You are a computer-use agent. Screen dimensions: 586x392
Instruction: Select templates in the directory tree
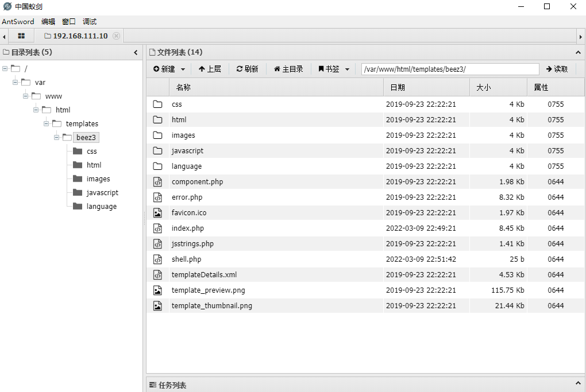tap(82, 123)
